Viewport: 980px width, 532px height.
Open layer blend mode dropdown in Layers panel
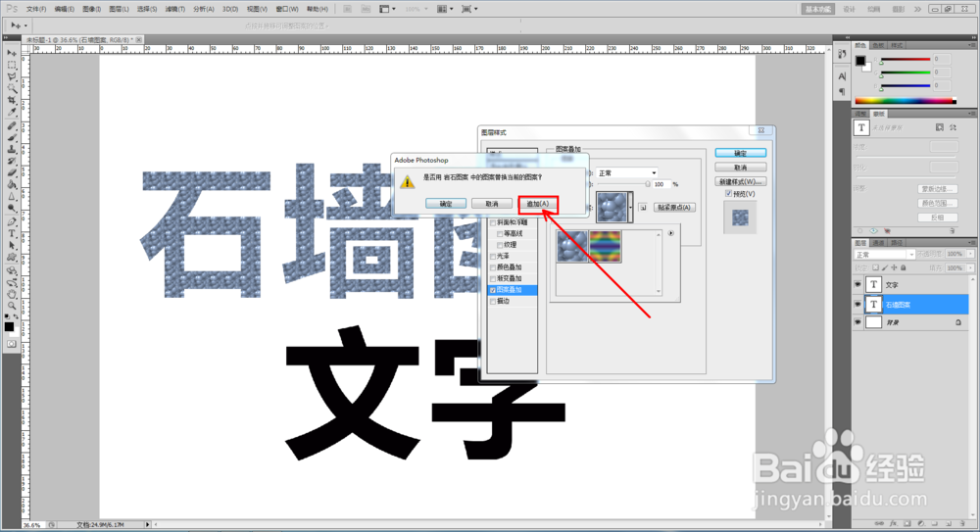pyautogui.click(x=884, y=255)
